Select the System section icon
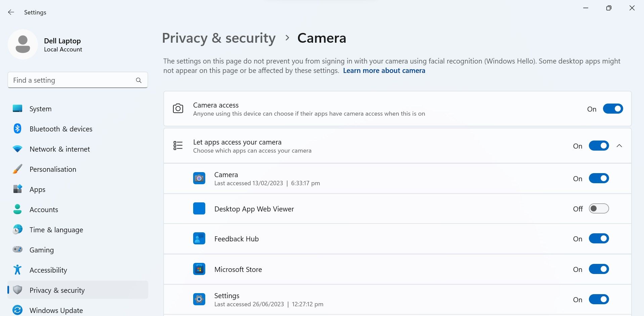The height and width of the screenshot is (316, 644). click(17, 109)
